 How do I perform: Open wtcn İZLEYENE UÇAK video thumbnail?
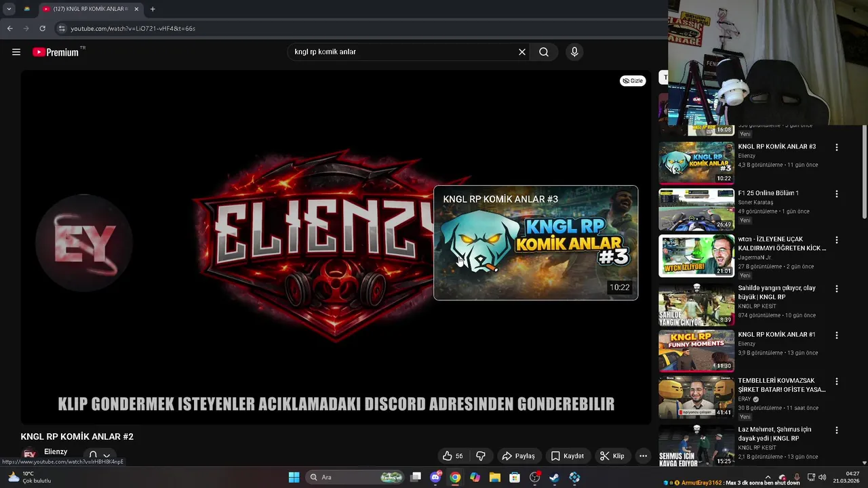696,256
